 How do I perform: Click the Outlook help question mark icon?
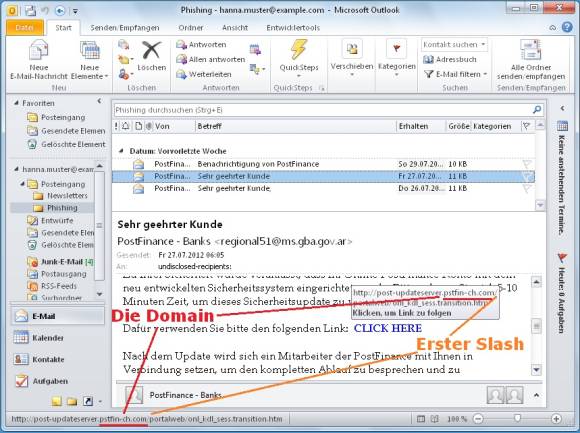(567, 28)
